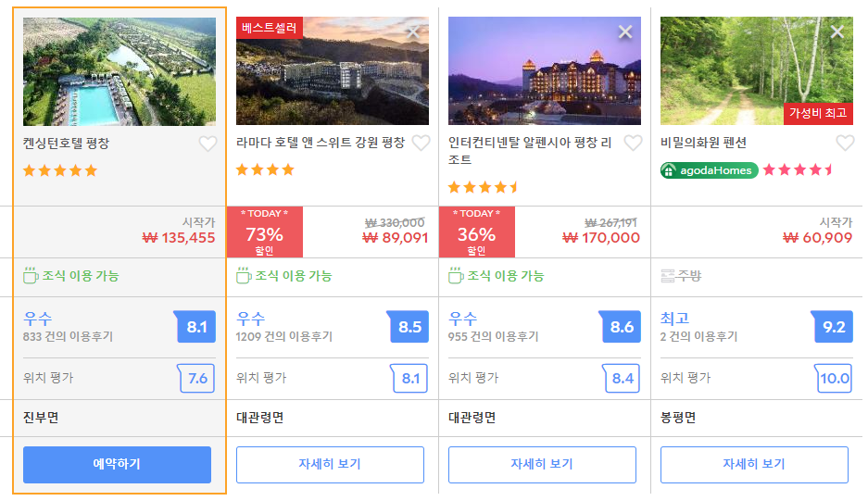This screenshot has width=868, height=501.
Task: Click the 36% TODAY discount badge
Action: coord(477,232)
